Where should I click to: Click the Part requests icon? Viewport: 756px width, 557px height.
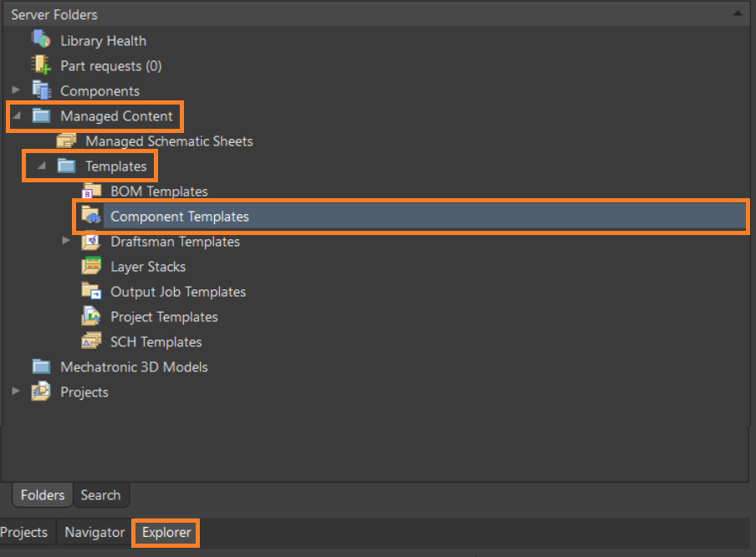click(41, 65)
